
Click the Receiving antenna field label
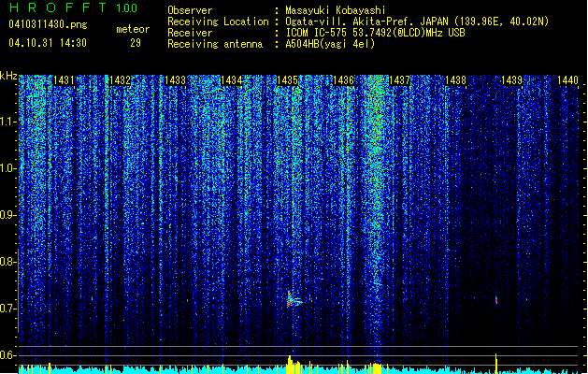click(215, 44)
